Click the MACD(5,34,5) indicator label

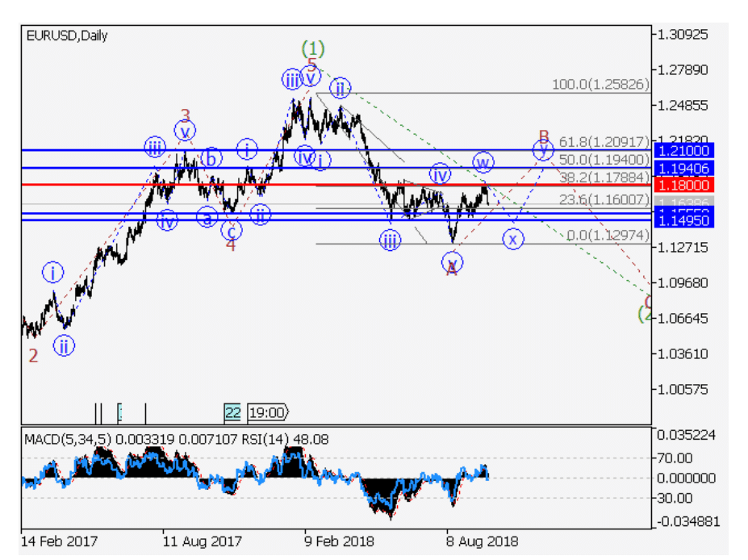(x=68, y=440)
